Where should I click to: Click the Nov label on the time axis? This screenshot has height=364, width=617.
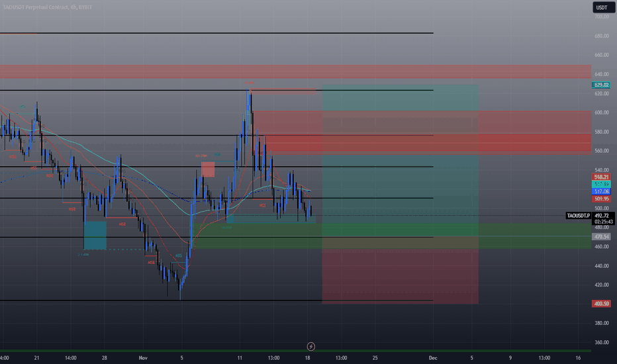(x=143, y=357)
